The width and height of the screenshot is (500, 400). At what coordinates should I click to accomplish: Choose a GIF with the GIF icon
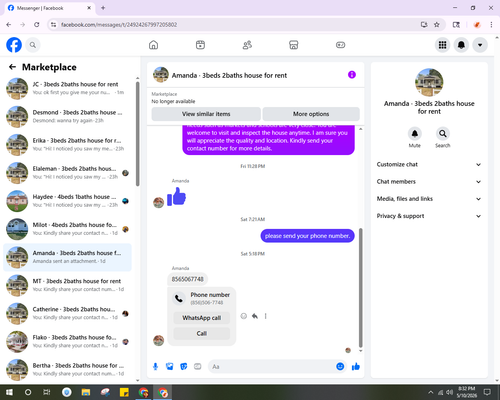[x=198, y=367]
